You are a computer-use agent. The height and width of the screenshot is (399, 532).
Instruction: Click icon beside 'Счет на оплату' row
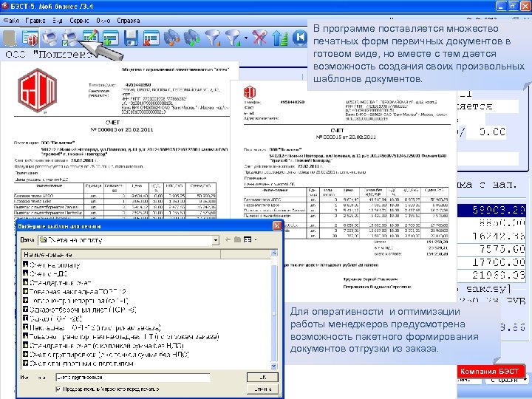(x=25, y=265)
